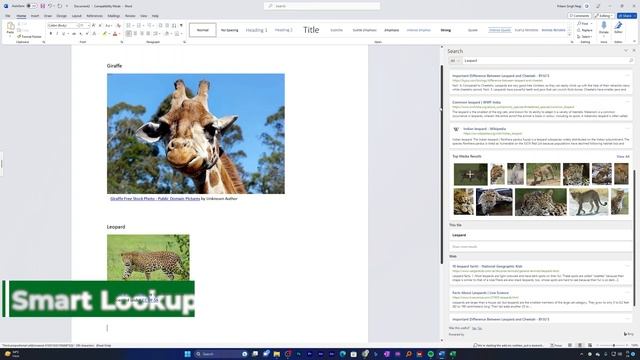Open the search scope All dropdown
This screenshot has width=640, height=360.
coord(455,61)
